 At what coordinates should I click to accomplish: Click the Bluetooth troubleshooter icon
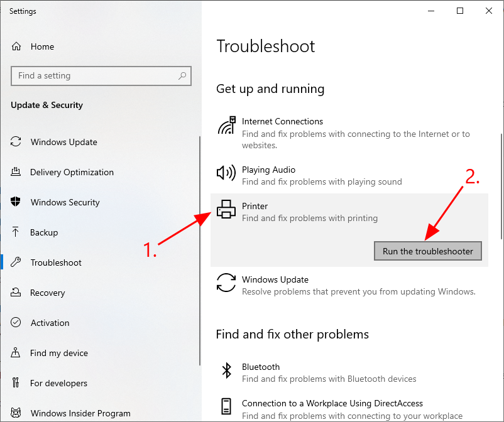coord(226,371)
